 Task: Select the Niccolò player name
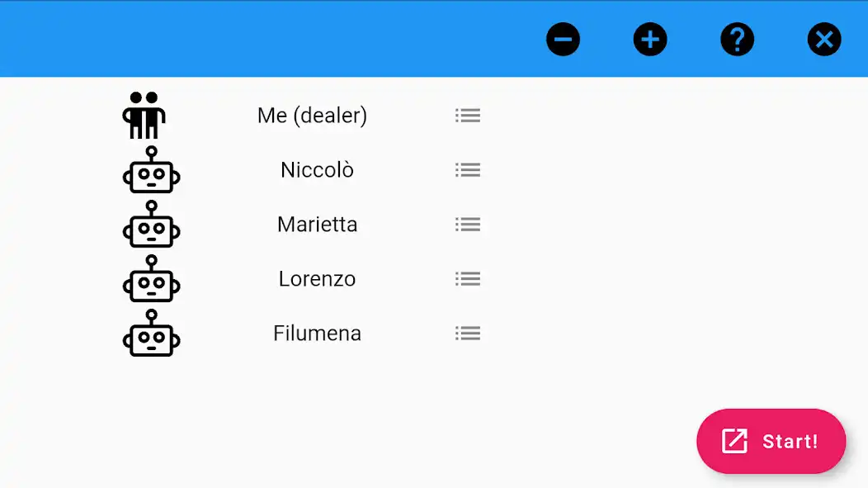(317, 170)
